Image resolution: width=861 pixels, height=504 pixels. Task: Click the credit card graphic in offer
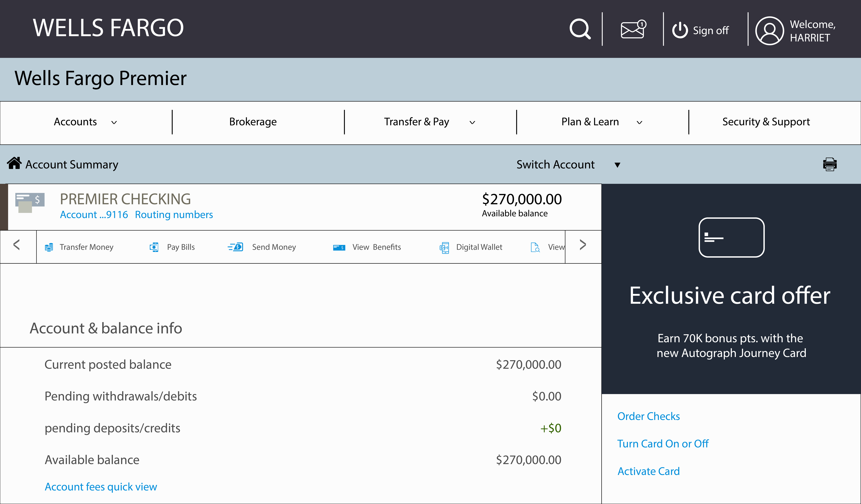point(732,238)
